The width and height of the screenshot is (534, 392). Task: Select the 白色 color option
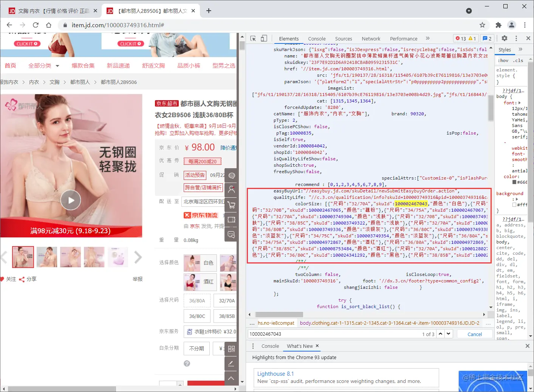(200, 263)
